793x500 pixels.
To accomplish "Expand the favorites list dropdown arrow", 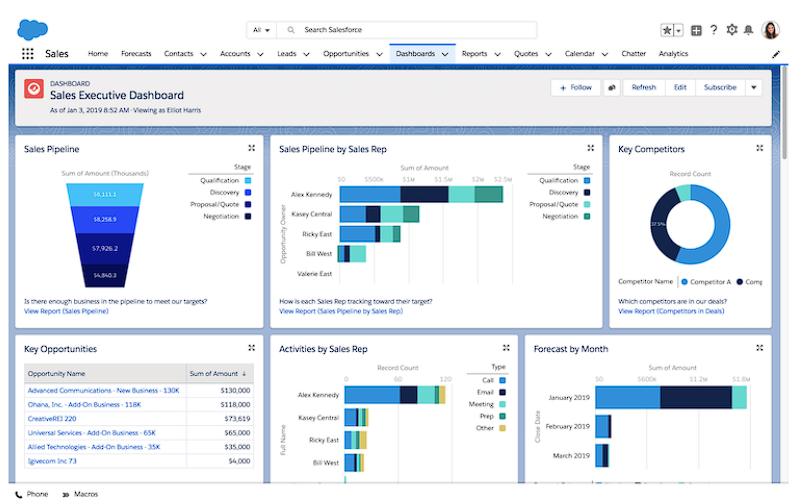I will (x=679, y=30).
